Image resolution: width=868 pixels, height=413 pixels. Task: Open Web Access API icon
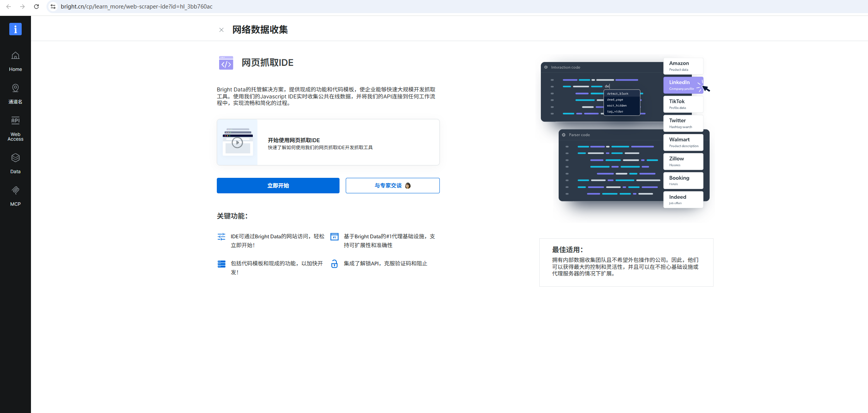15,121
